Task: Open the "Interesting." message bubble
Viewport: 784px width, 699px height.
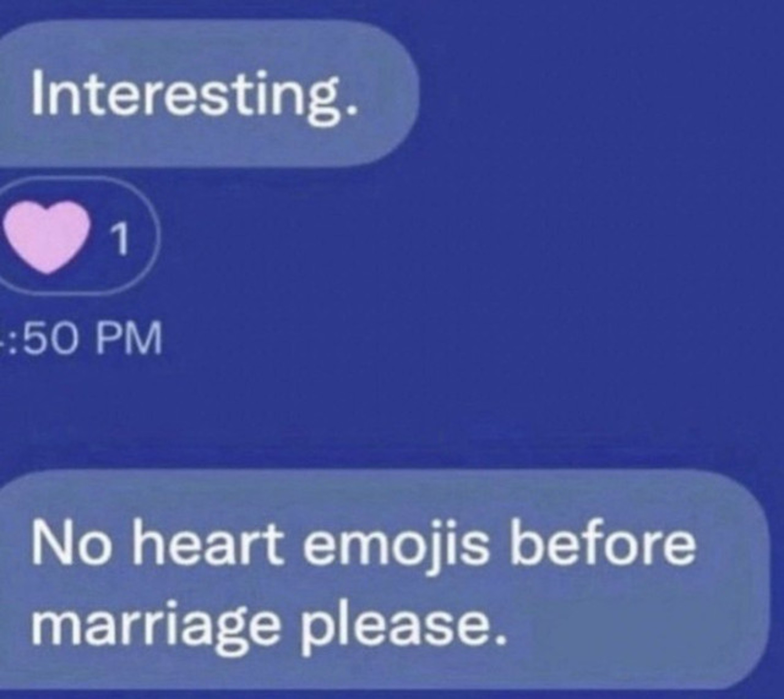Action: tap(208, 94)
